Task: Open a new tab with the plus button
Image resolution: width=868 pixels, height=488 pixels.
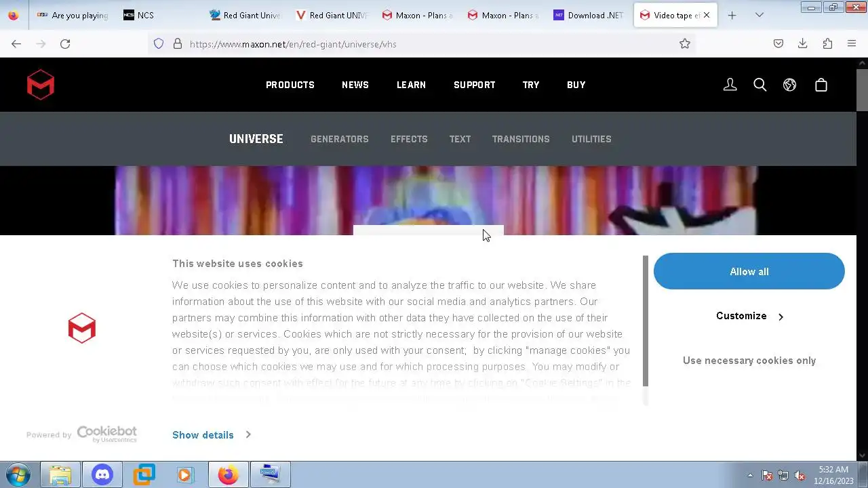Action: pyautogui.click(x=732, y=15)
